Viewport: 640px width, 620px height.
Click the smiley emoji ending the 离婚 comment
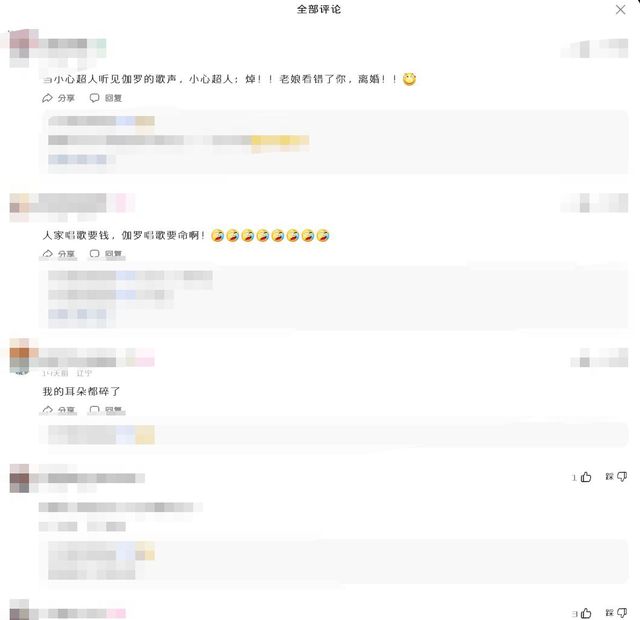point(409,79)
